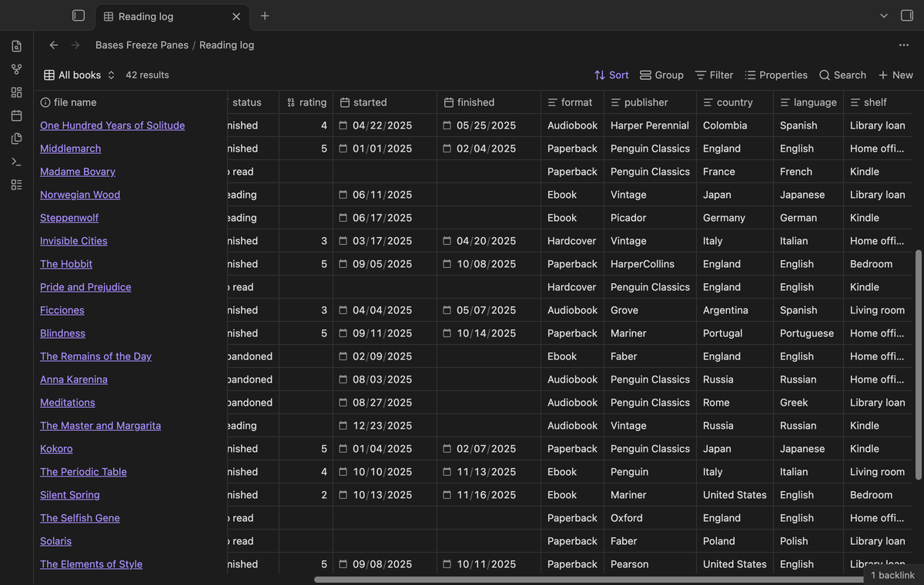Open The Periodic Table link
The image size is (924, 585).
tap(83, 472)
